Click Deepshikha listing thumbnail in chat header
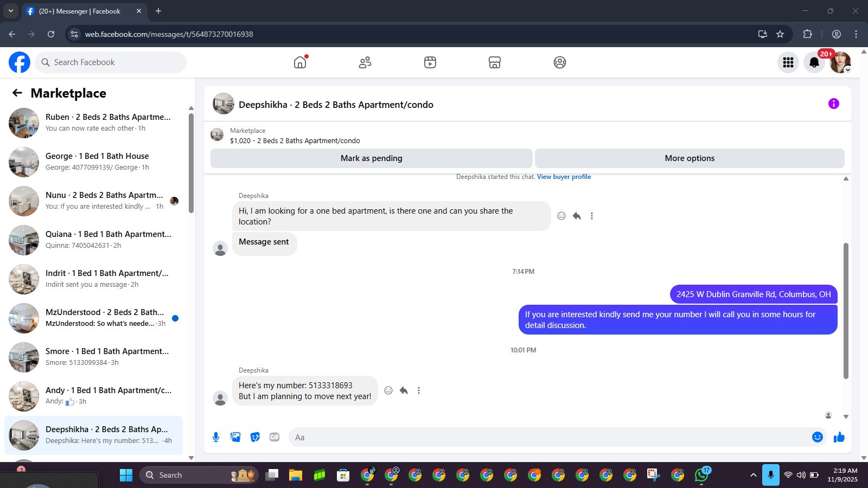This screenshot has height=488, width=868. tap(224, 104)
